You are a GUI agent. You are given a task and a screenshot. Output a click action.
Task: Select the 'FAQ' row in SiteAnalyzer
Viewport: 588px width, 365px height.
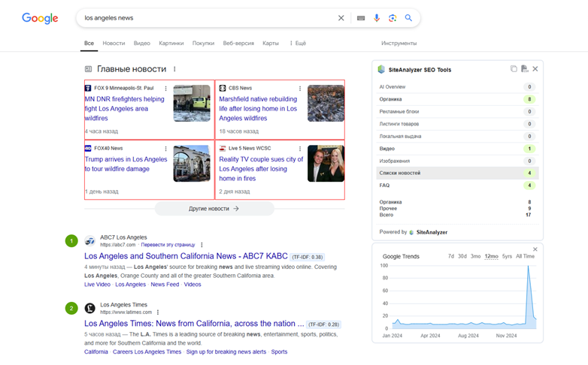[457, 186]
